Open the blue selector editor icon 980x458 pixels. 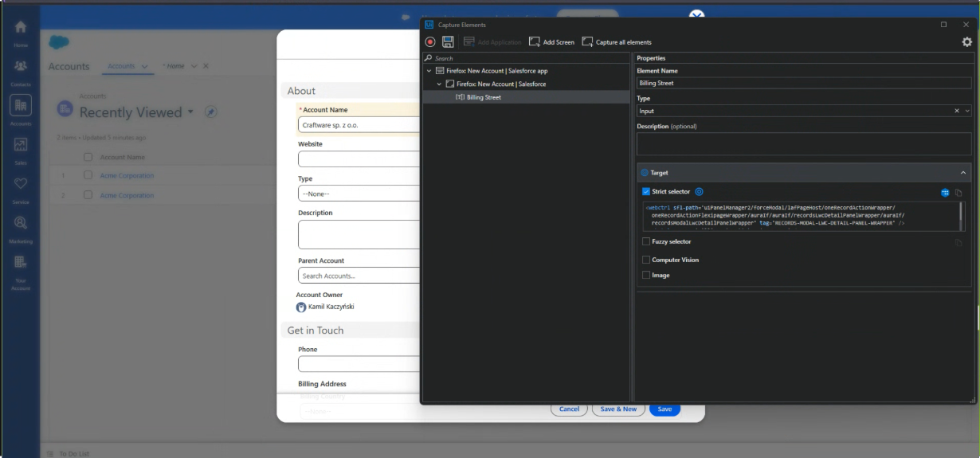coord(945,193)
